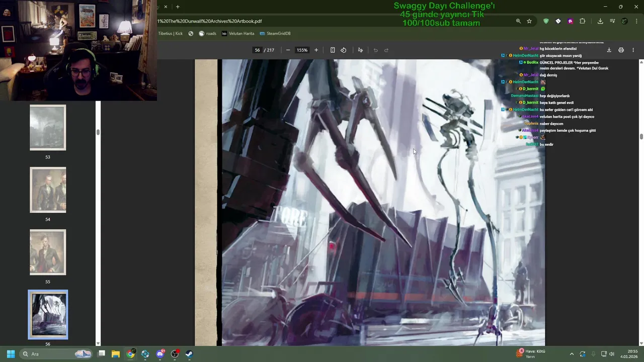The image size is (644, 362).
Task: Open the Chrome downloads icon
Action: pos(600,21)
